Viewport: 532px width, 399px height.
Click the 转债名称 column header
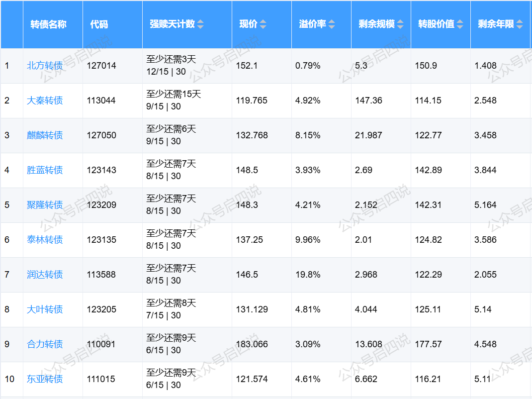coord(48,24)
